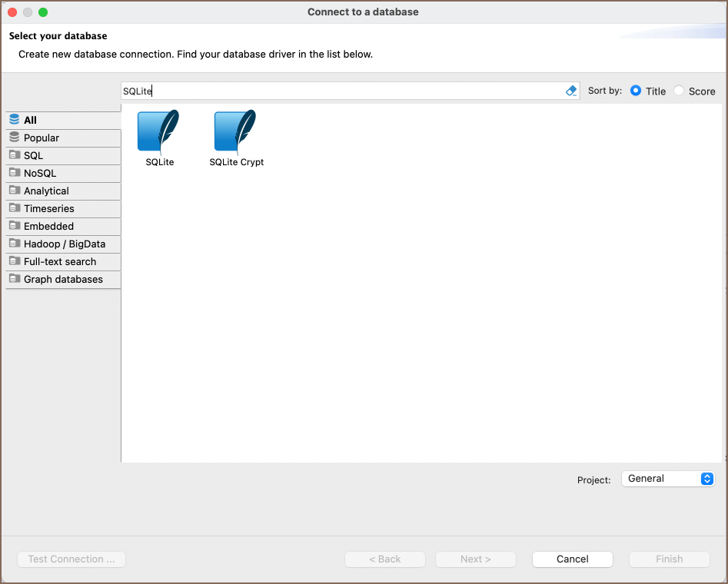Click the NoSQL category folder icon
The image size is (728, 584).
[15, 173]
